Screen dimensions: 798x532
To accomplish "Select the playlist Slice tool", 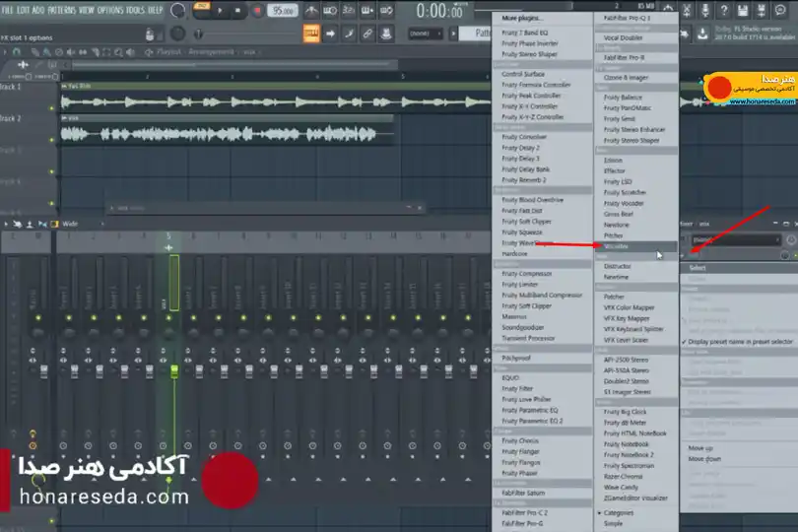I will tap(96, 52).
